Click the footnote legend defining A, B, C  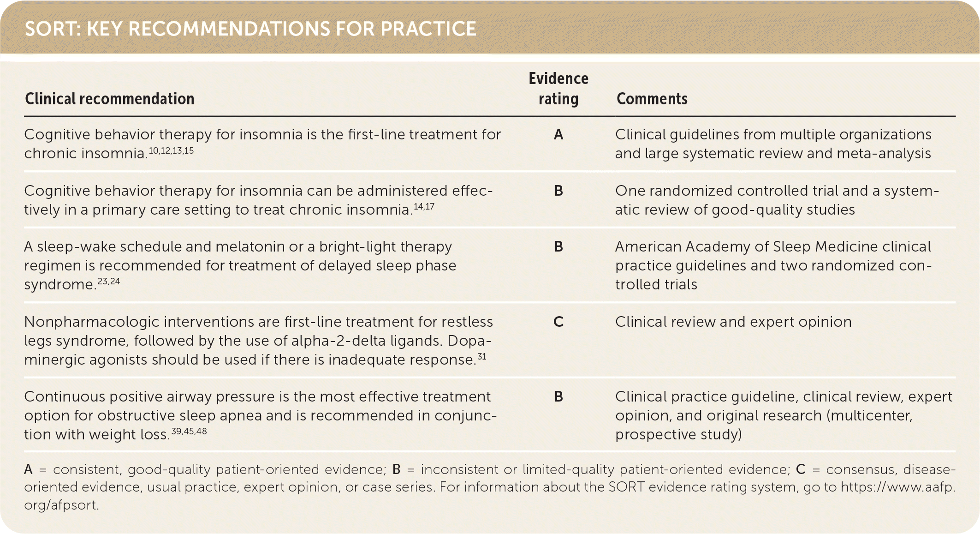tap(490, 487)
